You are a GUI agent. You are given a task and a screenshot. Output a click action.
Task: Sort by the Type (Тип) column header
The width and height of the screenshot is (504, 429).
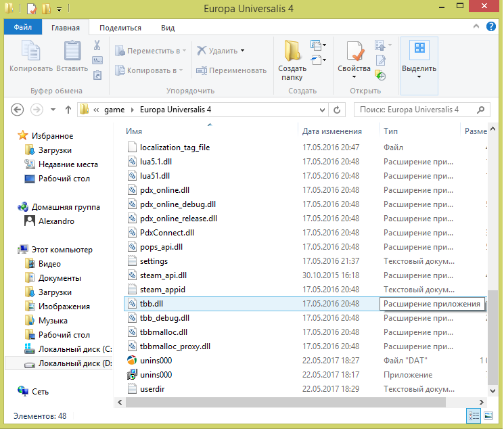(390, 131)
